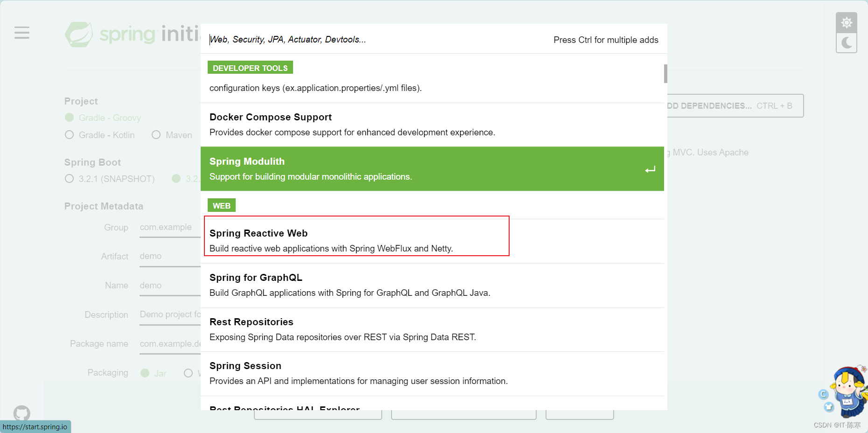Image resolution: width=868 pixels, height=433 pixels.
Task: Add the Rest Repositories dependency
Action: [432, 329]
